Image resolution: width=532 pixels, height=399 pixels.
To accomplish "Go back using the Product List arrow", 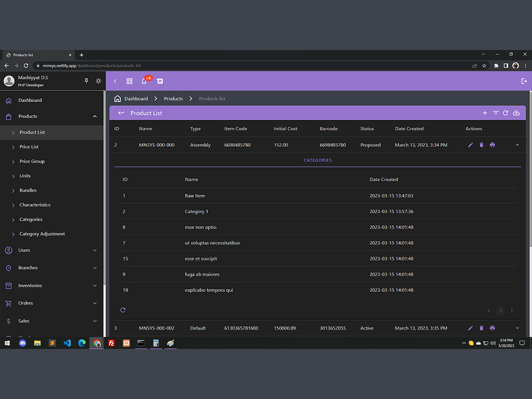I will point(121,113).
